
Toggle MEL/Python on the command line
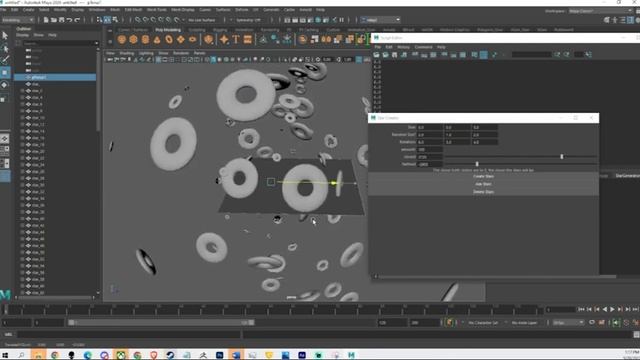8,334
